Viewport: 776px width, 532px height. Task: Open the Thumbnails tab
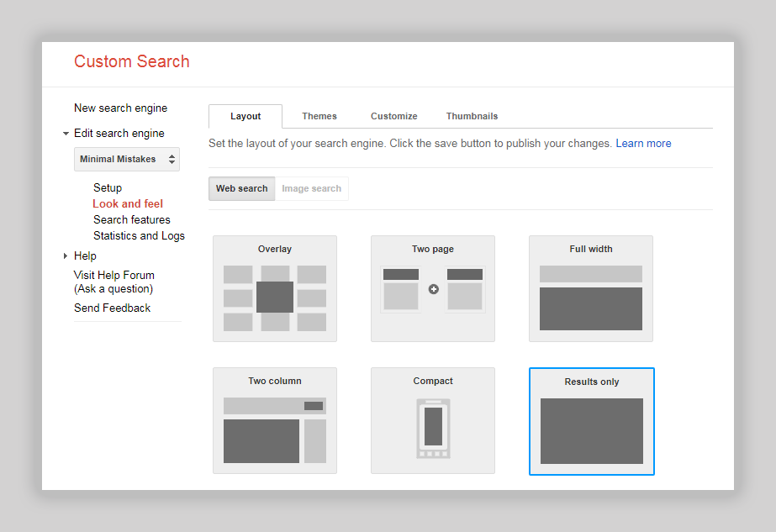471,116
